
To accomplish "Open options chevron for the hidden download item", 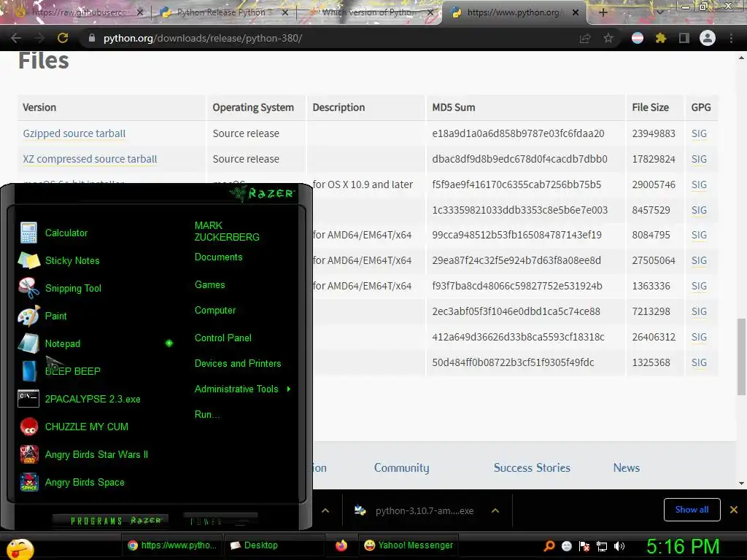I will pos(325,510).
